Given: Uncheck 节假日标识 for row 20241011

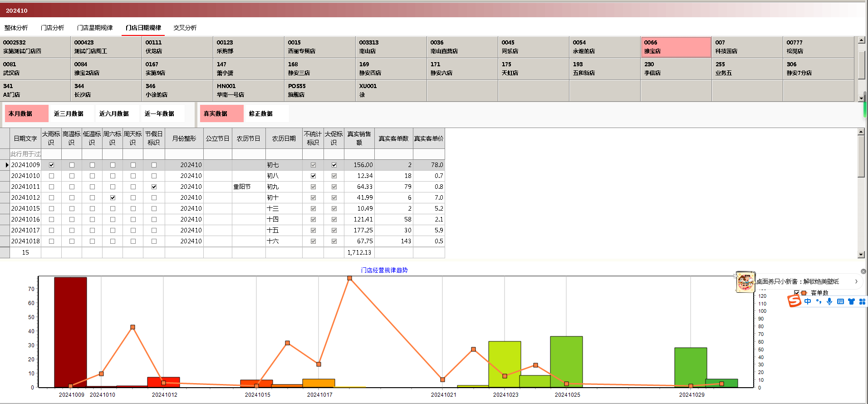Looking at the screenshot, I should [x=154, y=187].
